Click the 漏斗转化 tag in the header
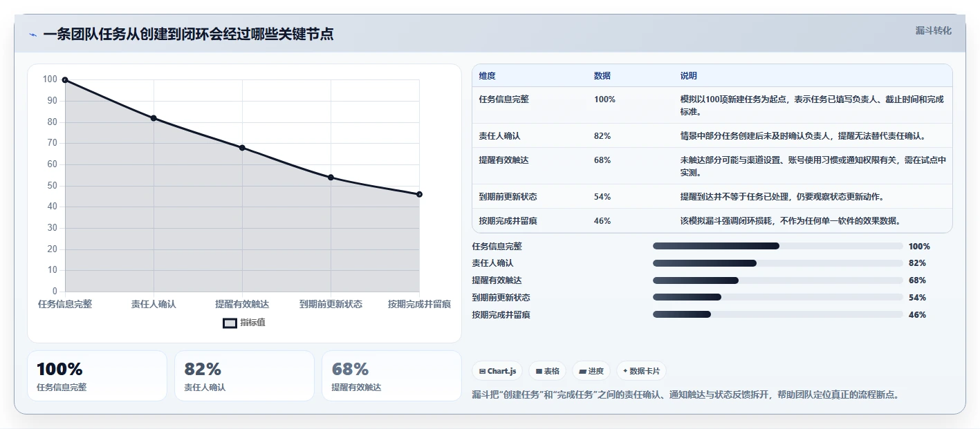Screen dimensions: 980x429 tap(933, 30)
